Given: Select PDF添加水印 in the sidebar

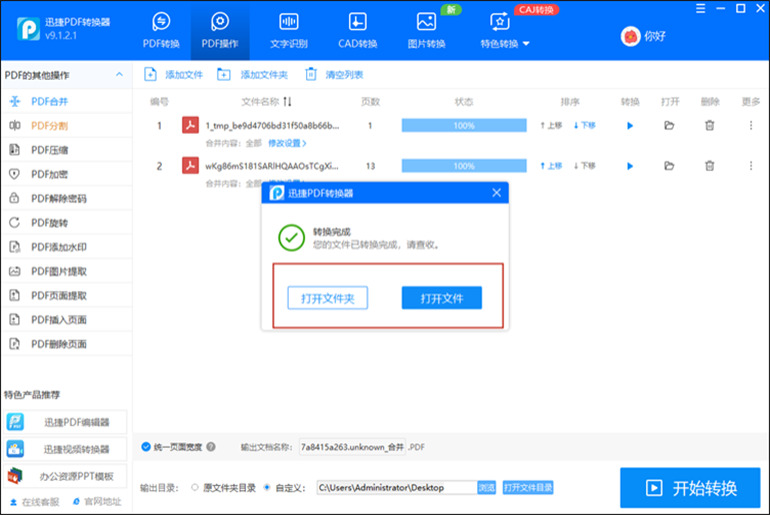Looking at the screenshot, I should 66,247.
